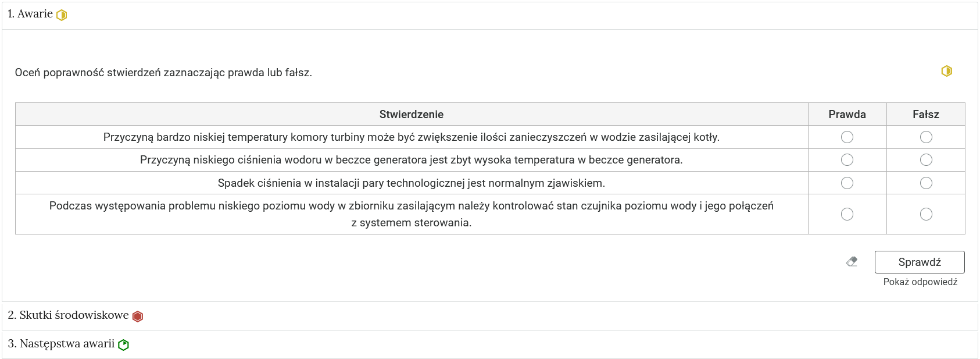Click the Stwierdzenie column header
980x359 pixels.
point(411,114)
